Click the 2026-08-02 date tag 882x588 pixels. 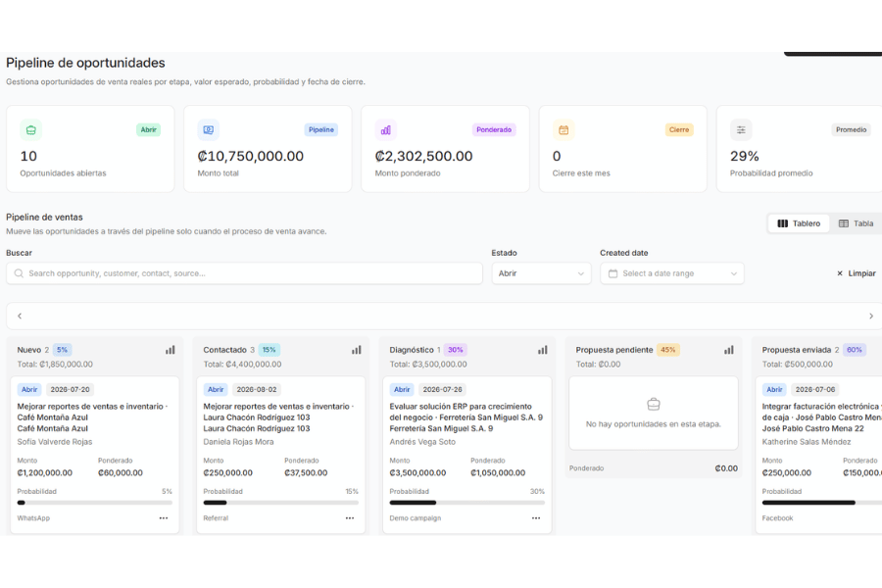pos(257,389)
